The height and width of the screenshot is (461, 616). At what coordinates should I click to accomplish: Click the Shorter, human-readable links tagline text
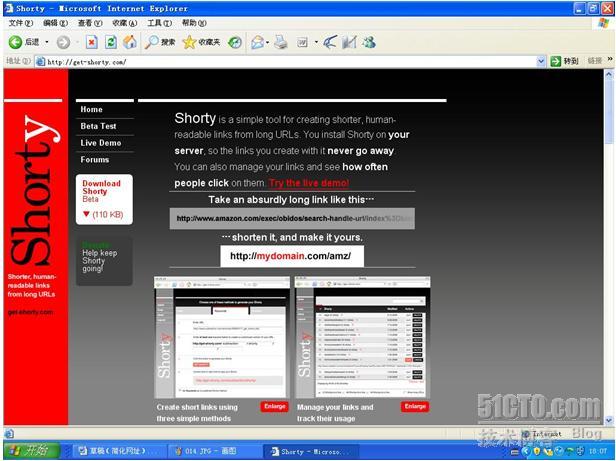tap(31, 285)
